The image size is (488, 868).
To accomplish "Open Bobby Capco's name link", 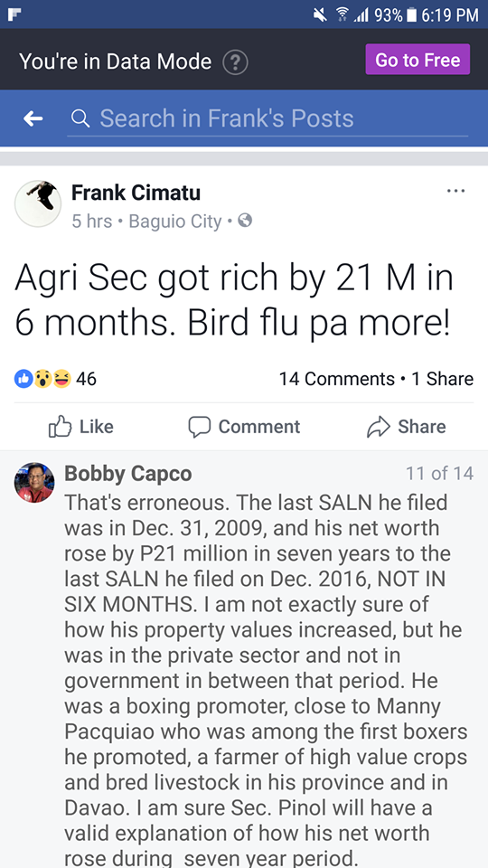I will (x=127, y=474).
